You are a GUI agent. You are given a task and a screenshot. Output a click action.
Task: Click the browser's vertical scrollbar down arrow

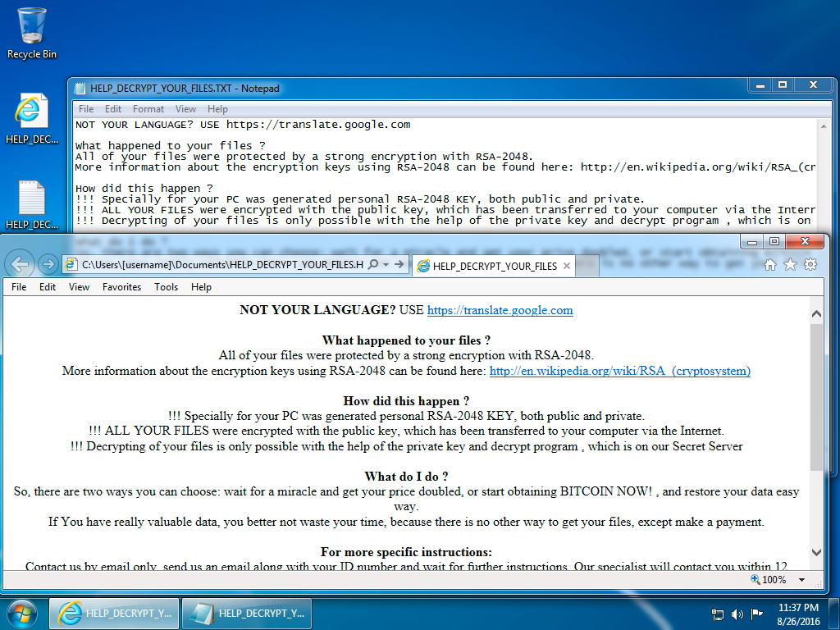pos(816,552)
